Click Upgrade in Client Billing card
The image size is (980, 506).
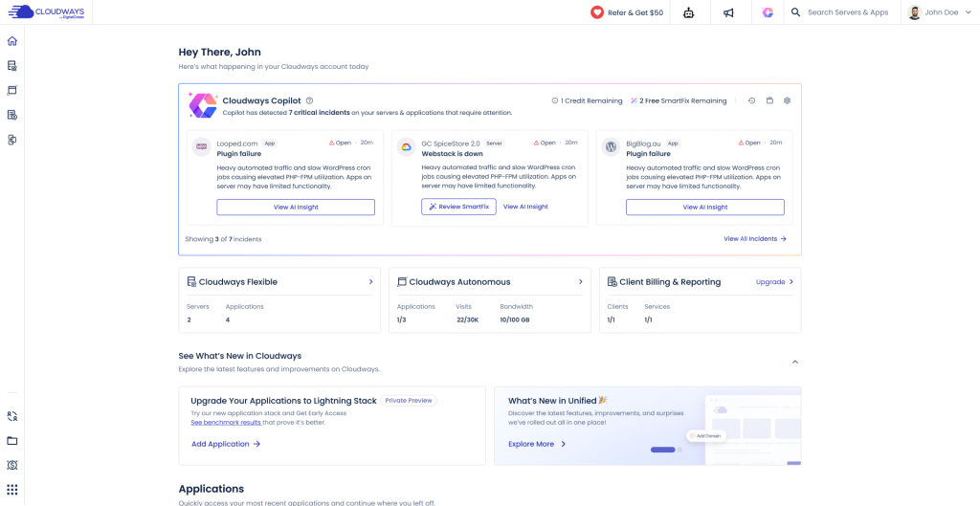pyautogui.click(x=770, y=282)
